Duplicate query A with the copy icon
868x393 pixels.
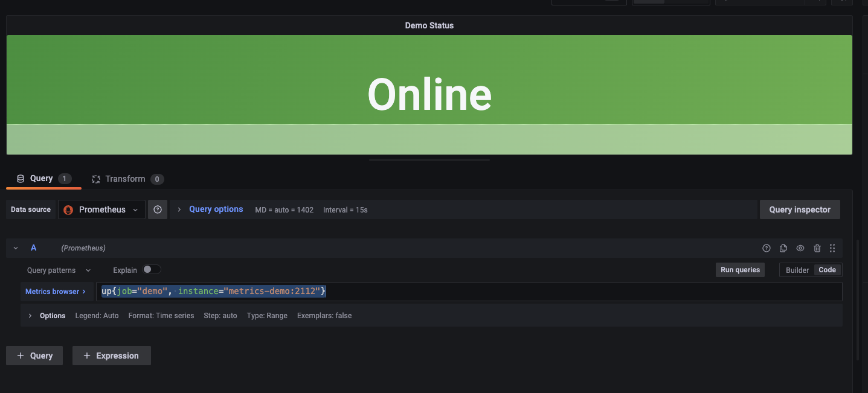click(783, 248)
